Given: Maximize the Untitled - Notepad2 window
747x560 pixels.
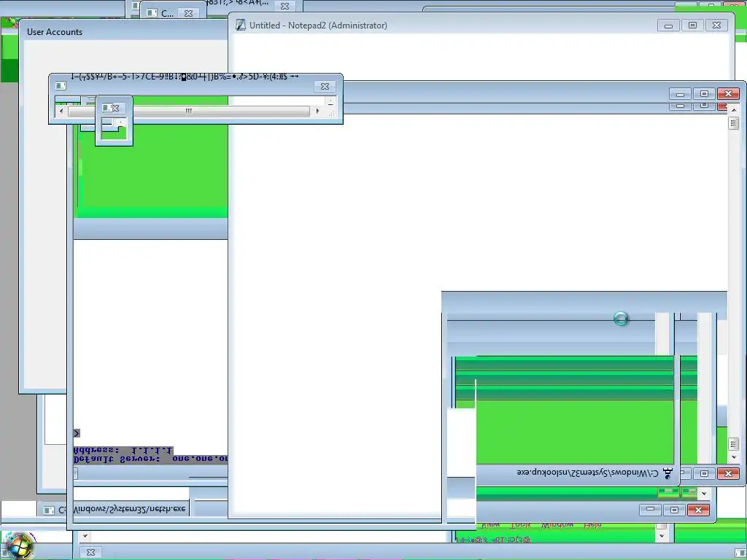Looking at the screenshot, I should pyautogui.click(x=692, y=26).
